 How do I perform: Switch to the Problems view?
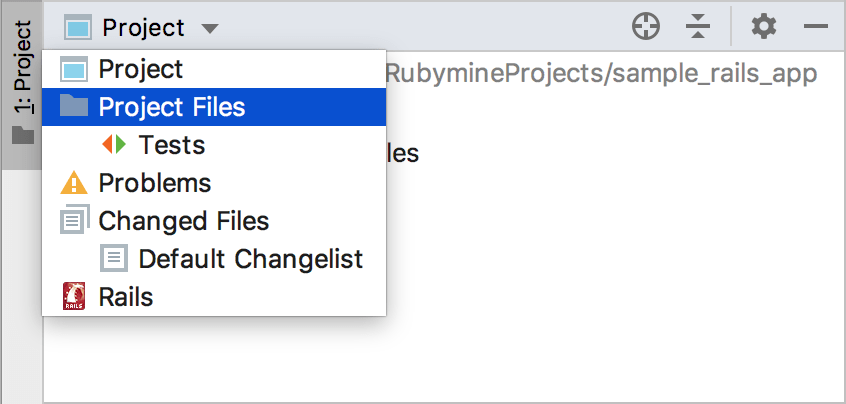pos(214,183)
